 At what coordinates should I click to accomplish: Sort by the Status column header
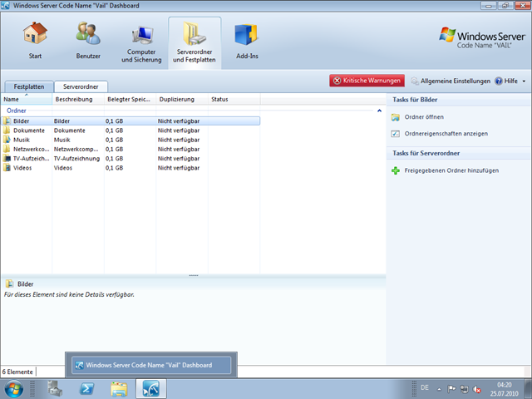234,100
